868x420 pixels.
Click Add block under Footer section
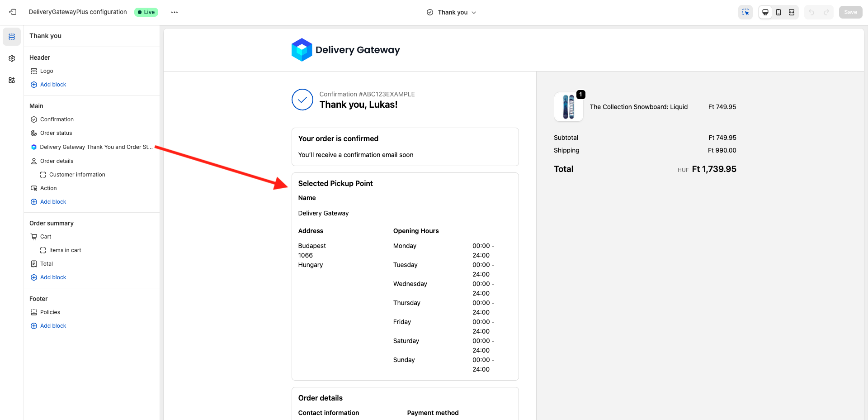point(53,326)
